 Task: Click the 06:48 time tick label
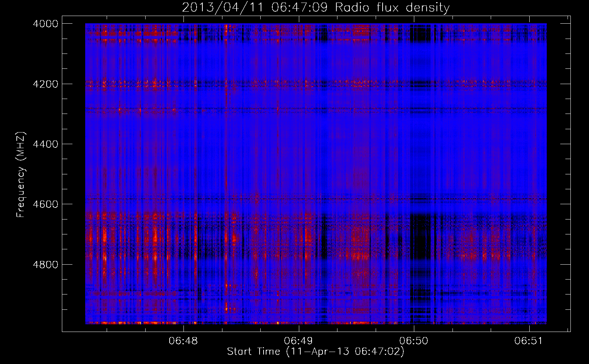point(183,341)
